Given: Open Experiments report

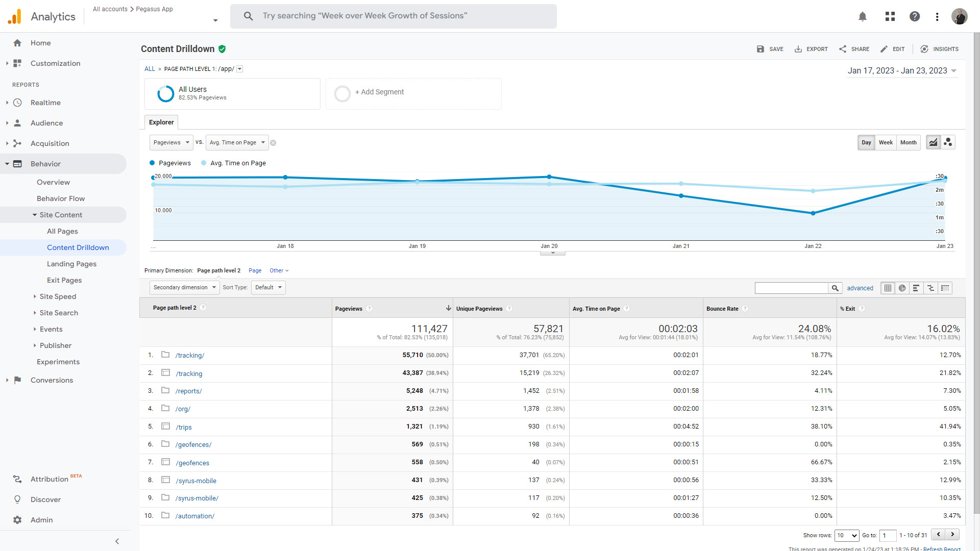Looking at the screenshot, I should point(58,362).
